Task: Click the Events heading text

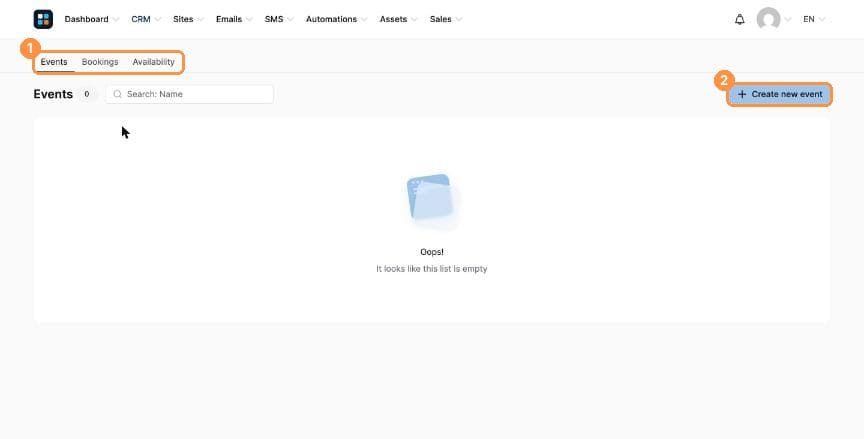Action: click(53, 94)
